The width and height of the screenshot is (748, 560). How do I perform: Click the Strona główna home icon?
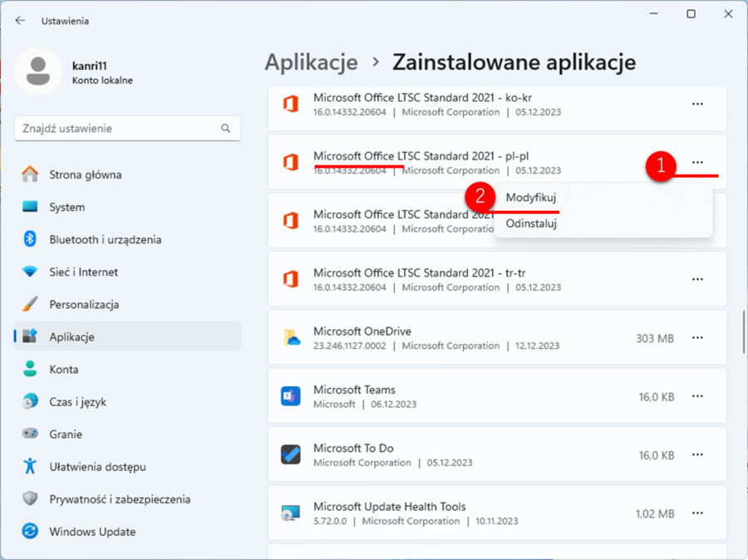(30, 174)
